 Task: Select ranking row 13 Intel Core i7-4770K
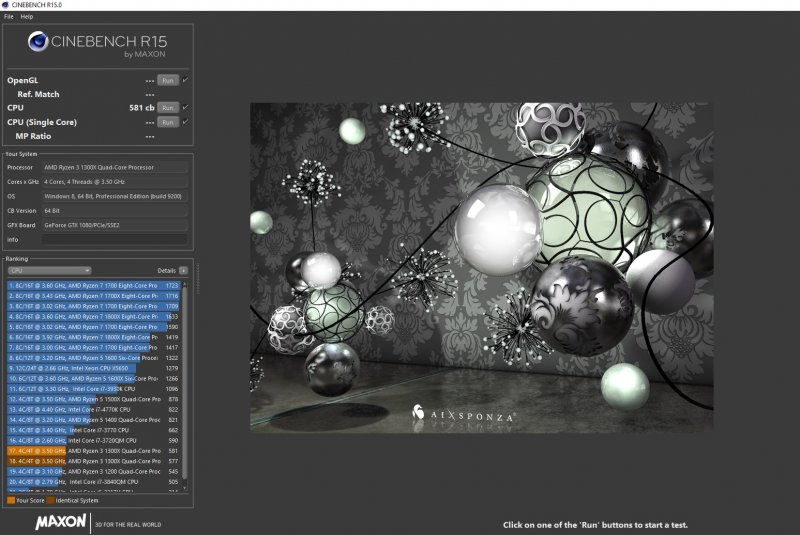93,410
